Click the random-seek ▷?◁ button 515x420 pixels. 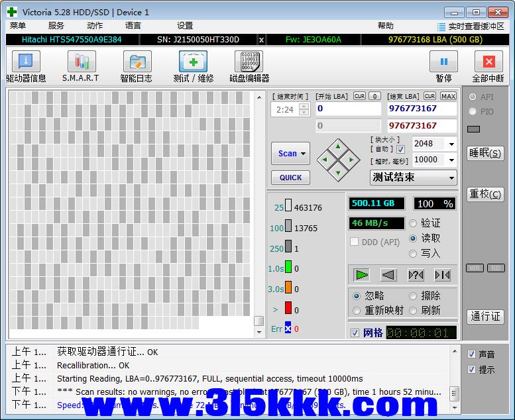click(x=416, y=275)
